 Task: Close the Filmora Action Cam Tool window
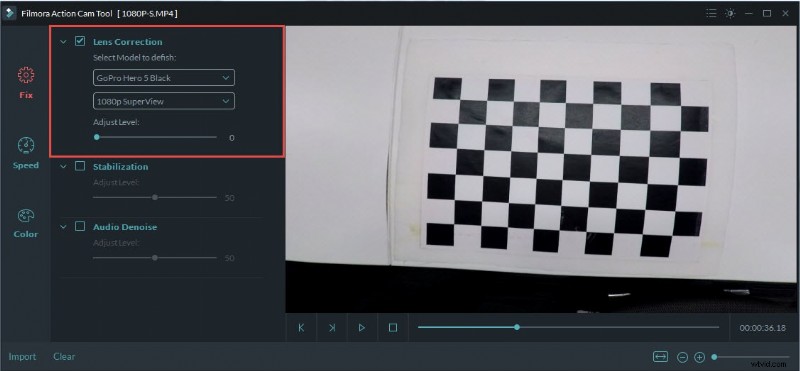[x=785, y=14]
